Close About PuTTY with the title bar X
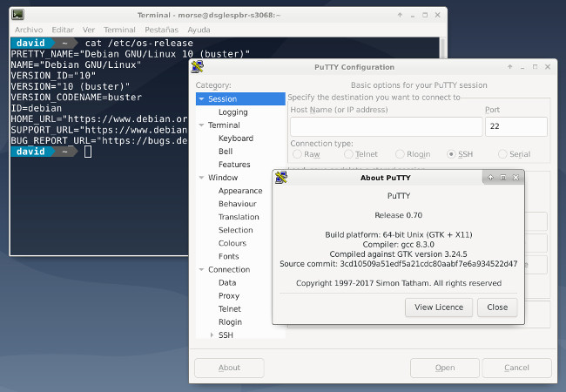Viewport: 566px width, 392px height. point(515,177)
